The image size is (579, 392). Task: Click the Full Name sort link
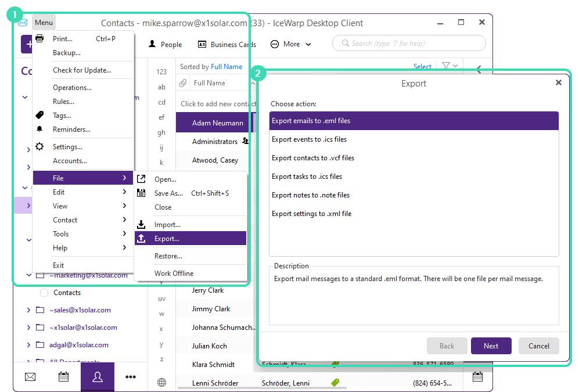pos(226,66)
